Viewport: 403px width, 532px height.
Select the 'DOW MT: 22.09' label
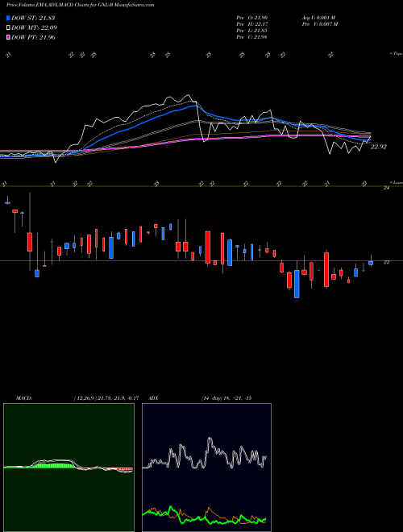[34, 28]
